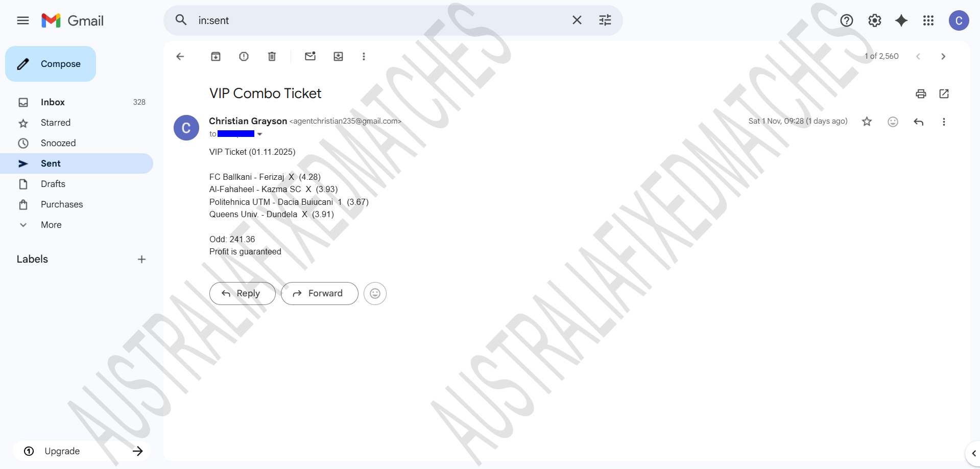Delete this email with trash icon

[x=272, y=56]
